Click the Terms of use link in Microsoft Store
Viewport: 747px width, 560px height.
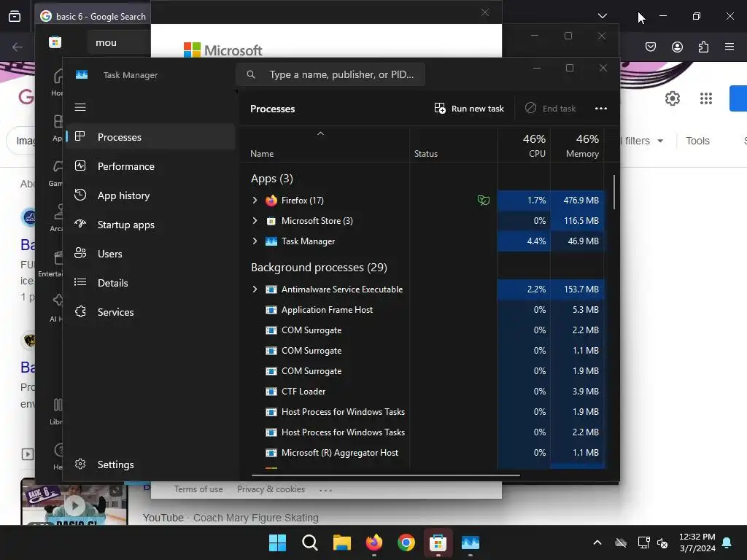(x=198, y=489)
